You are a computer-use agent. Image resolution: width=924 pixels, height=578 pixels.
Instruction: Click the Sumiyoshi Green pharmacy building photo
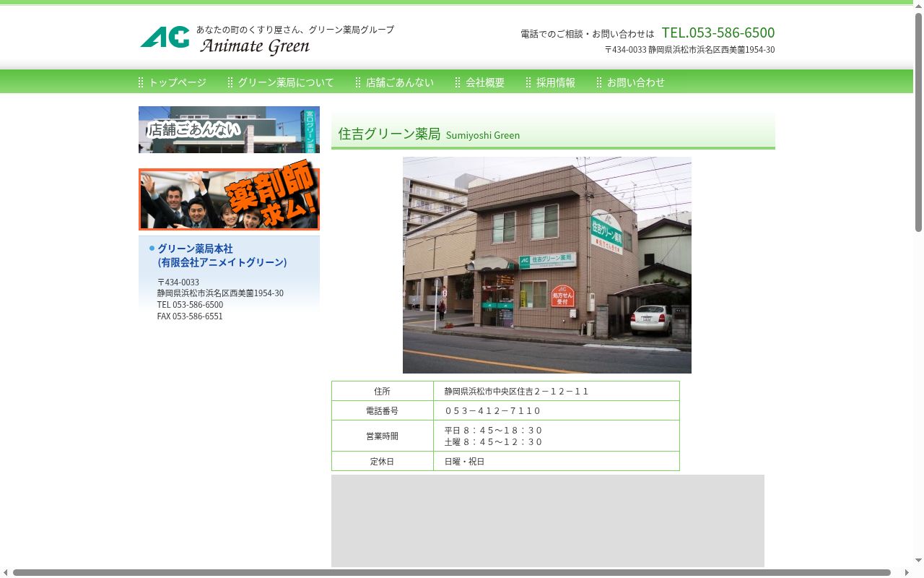coord(547,265)
